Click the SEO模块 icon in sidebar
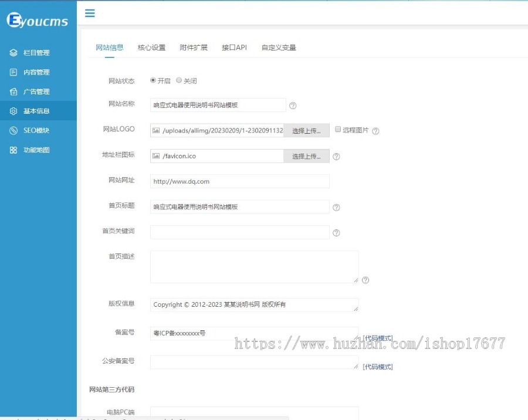This screenshot has width=528, height=420. click(x=13, y=130)
